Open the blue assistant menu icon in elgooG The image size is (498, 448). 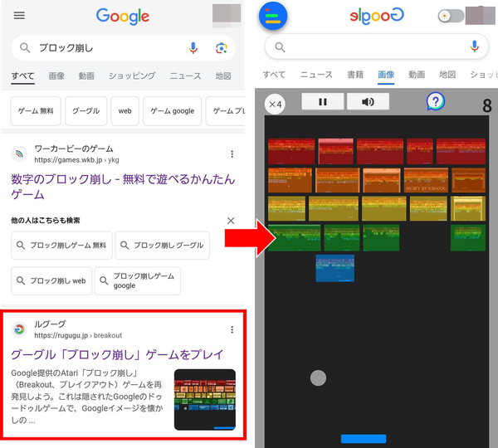point(273,16)
